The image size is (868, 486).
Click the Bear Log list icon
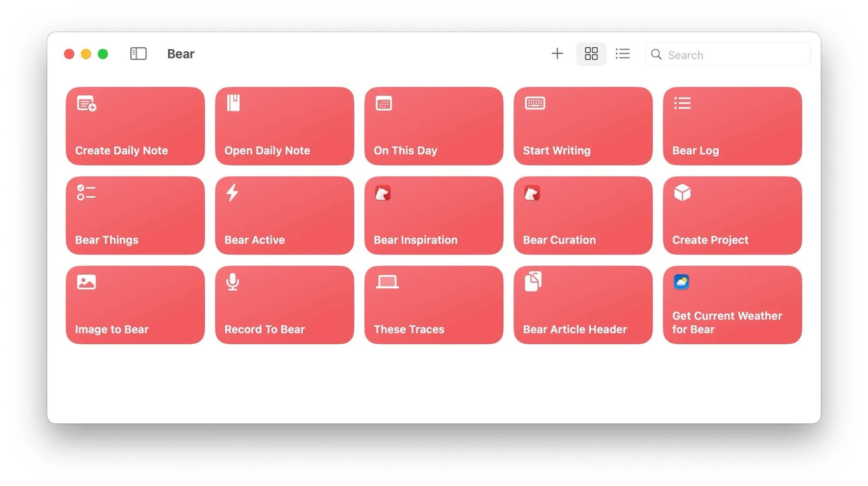click(682, 103)
